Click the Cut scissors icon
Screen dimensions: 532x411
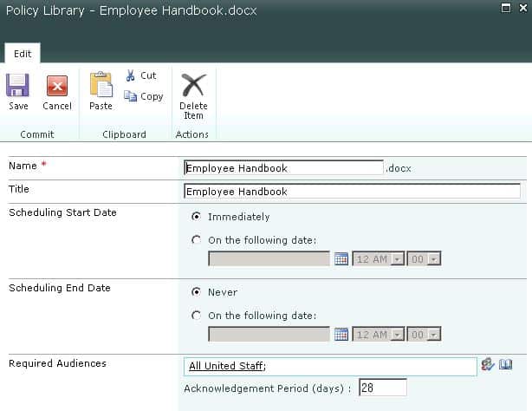coord(130,75)
